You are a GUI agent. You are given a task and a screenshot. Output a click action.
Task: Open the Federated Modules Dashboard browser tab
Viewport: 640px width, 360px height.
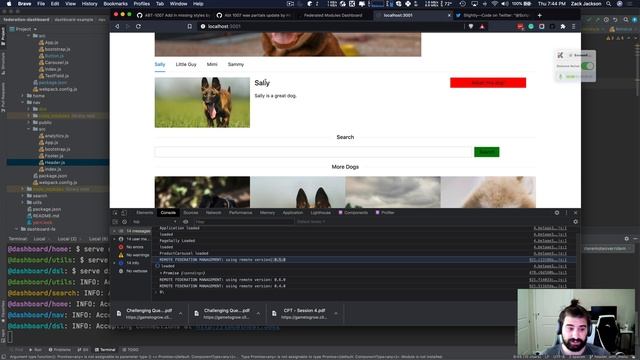(x=333, y=15)
